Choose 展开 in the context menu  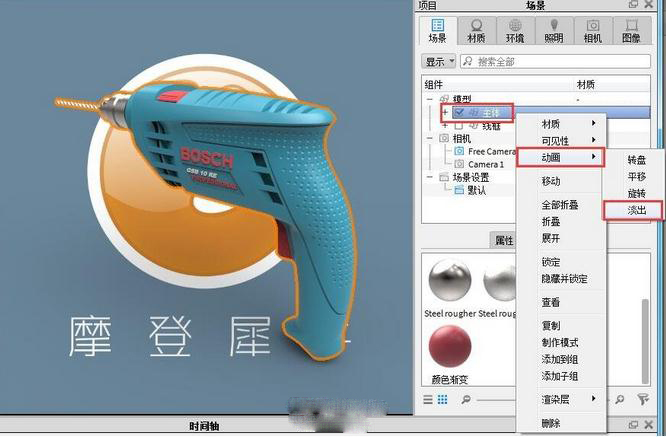[561, 238]
